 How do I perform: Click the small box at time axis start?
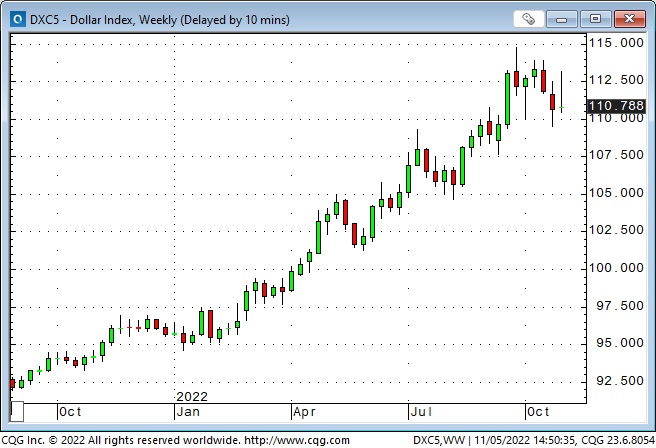17,412
